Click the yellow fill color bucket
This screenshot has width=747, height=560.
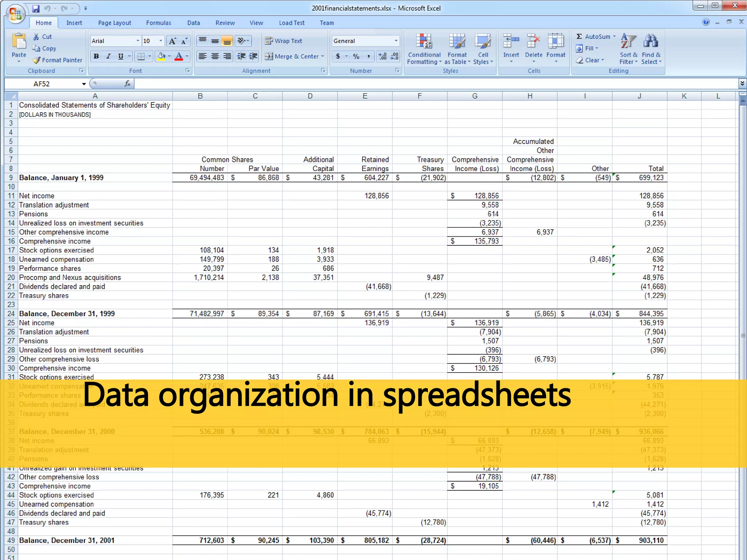pos(161,56)
